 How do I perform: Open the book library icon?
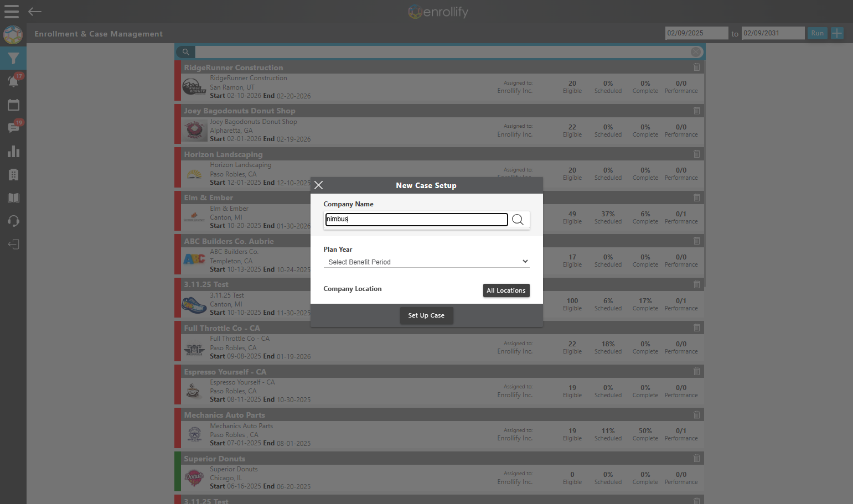[x=13, y=198]
